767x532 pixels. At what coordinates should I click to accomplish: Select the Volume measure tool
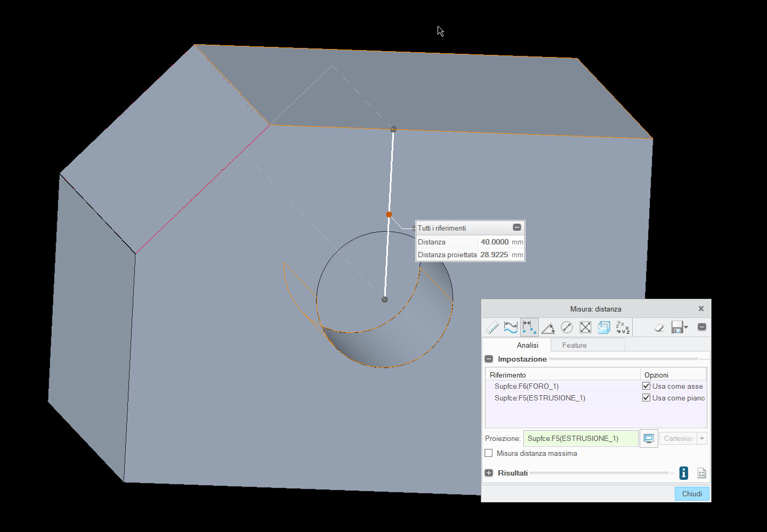pyautogui.click(x=604, y=328)
